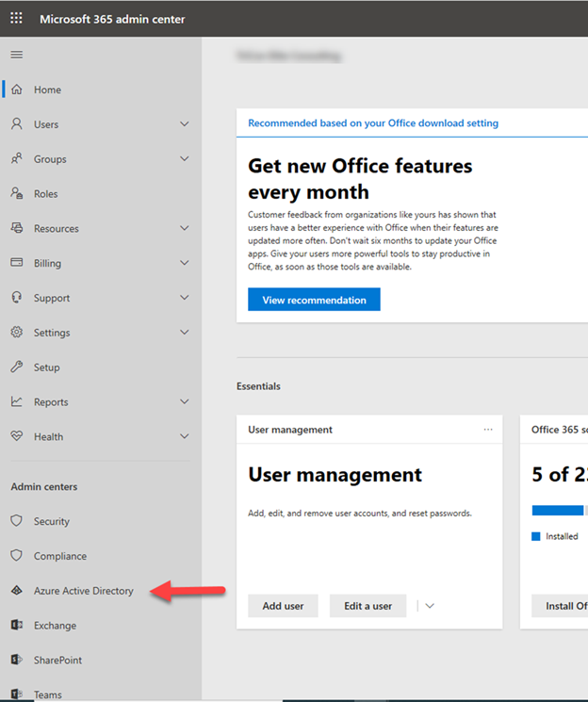Click the Teams label in the sidebar
The height and width of the screenshot is (702, 588).
point(48,694)
